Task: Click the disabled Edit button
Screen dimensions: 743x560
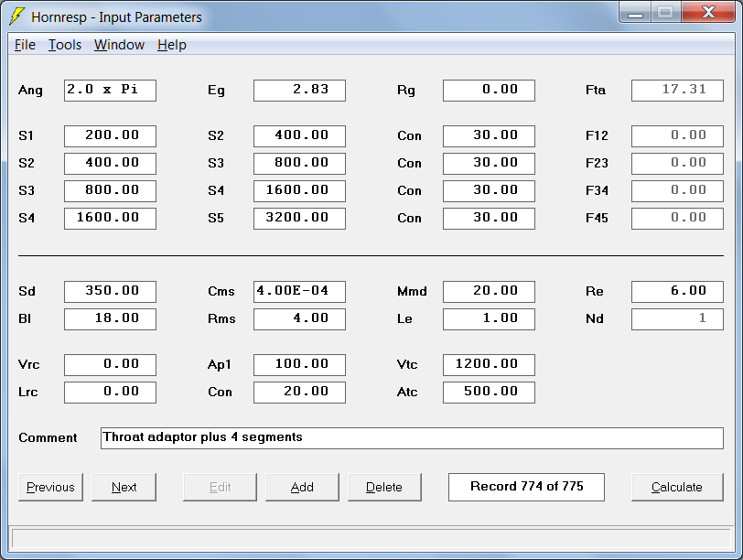Action: (220, 487)
